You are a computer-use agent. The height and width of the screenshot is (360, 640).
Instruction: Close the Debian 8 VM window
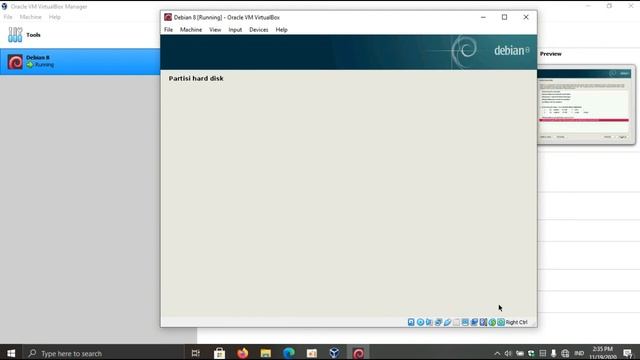(x=526, y=17)
